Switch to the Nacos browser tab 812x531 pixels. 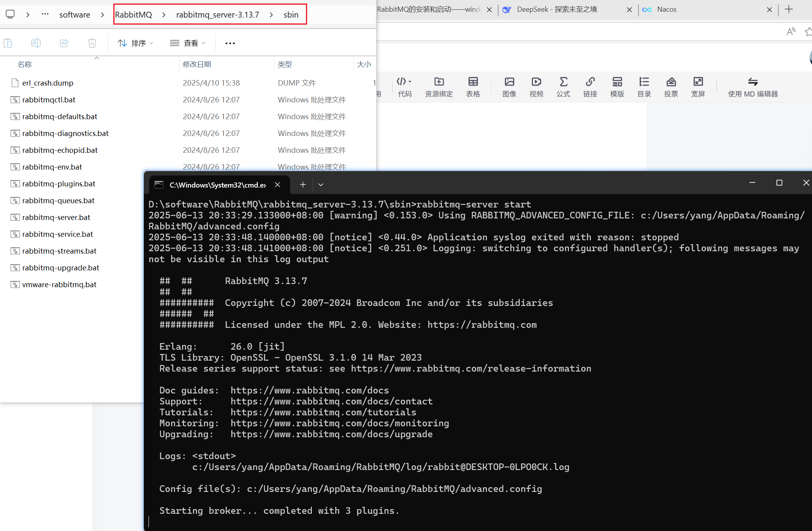(667, 9)
